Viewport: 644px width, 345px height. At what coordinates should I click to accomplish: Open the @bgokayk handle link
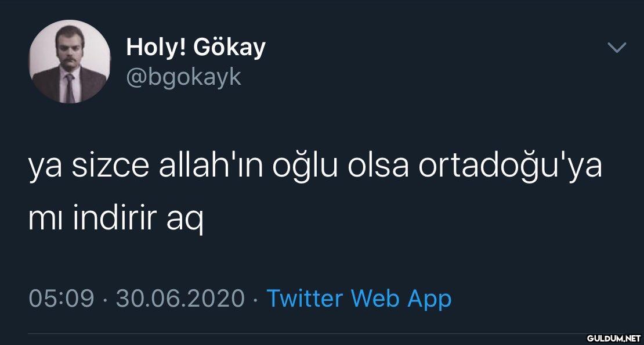[x=184, y=77]
